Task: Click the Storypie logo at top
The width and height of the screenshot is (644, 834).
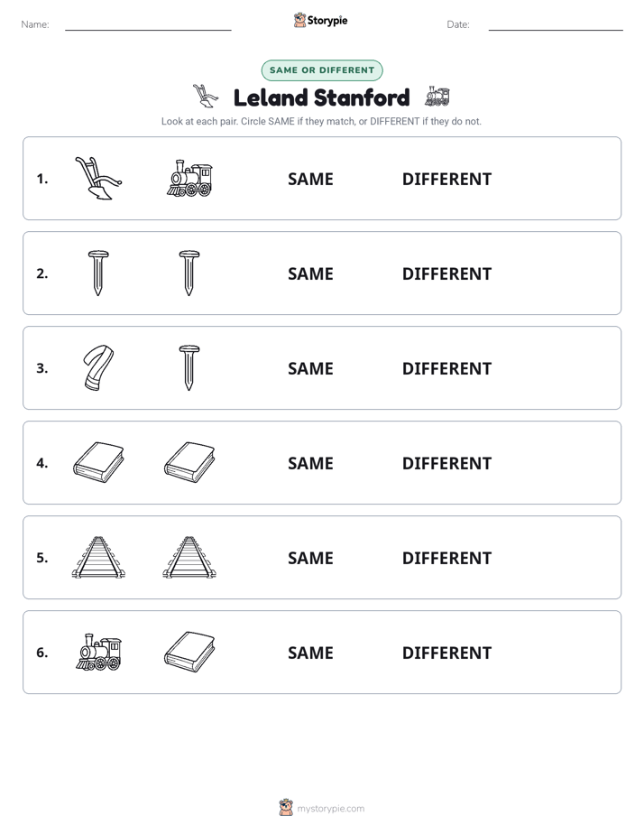Action: (x=320, y=20)
